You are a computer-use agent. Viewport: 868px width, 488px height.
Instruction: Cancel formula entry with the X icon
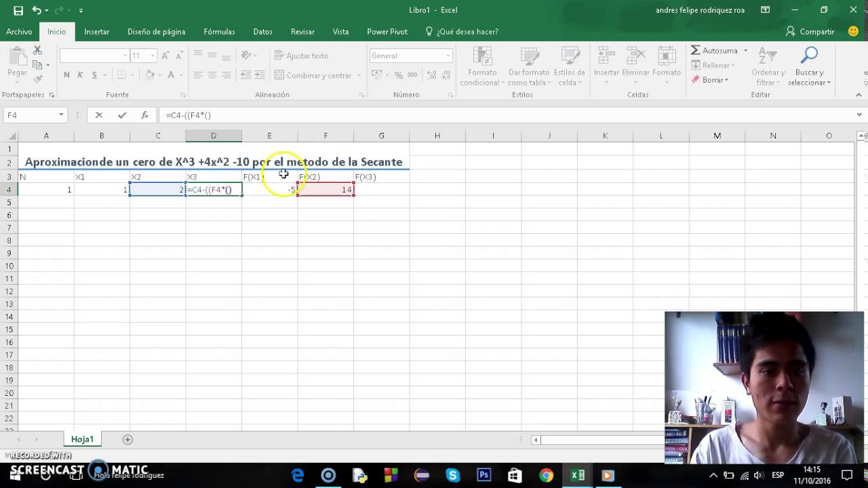click(99, 115)
